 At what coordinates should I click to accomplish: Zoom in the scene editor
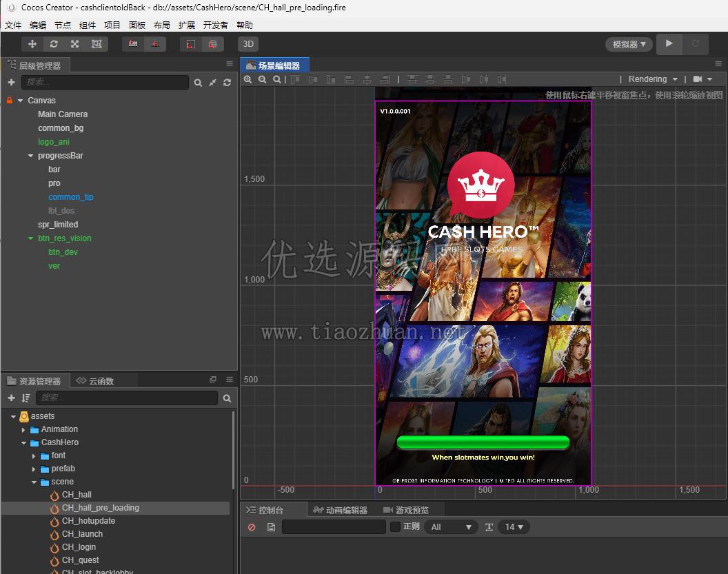click(248, 79)
